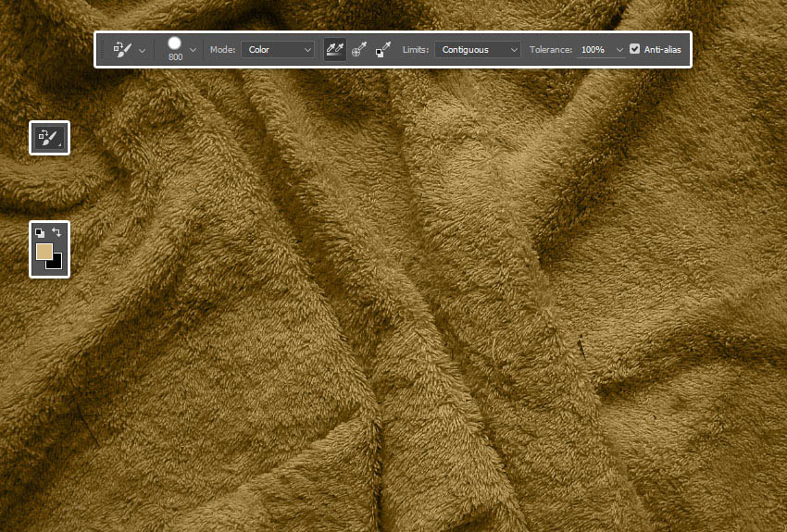
Task: Select the Color Replacement tool in the left toolbox
Action: click(49, 139)
